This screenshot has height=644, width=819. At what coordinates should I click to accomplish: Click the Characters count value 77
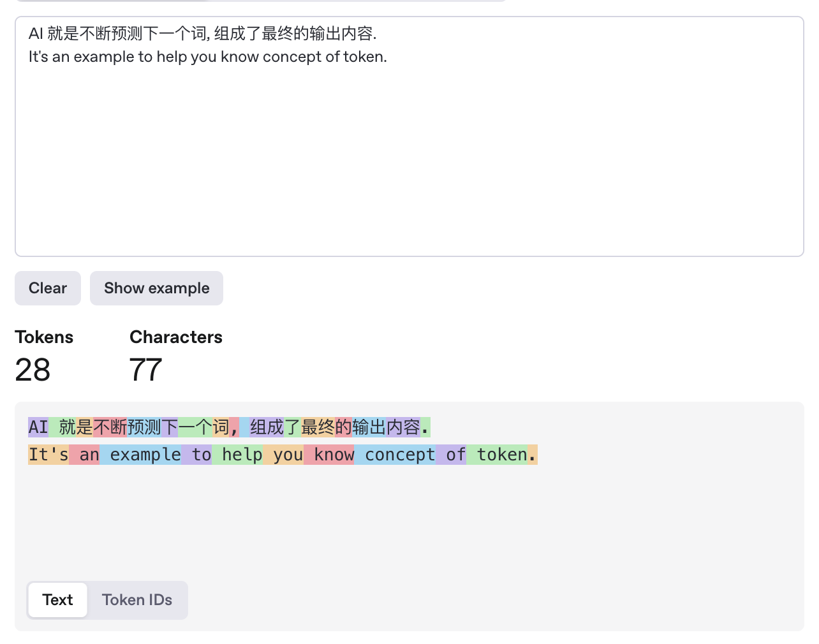click(x=145, y=370)
